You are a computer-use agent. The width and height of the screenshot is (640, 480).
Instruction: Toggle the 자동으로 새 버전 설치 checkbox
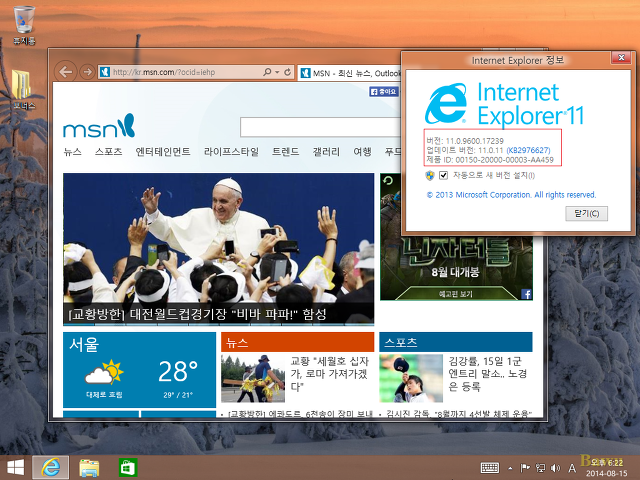[x=443, y=176]
